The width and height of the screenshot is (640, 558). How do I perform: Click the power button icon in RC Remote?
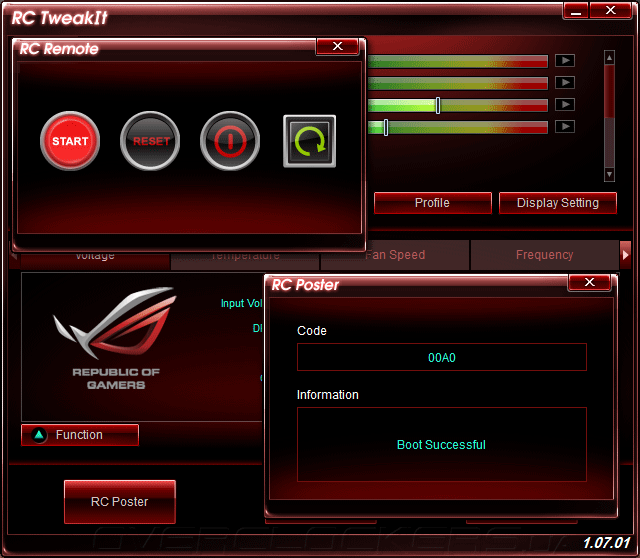[230, 141]
